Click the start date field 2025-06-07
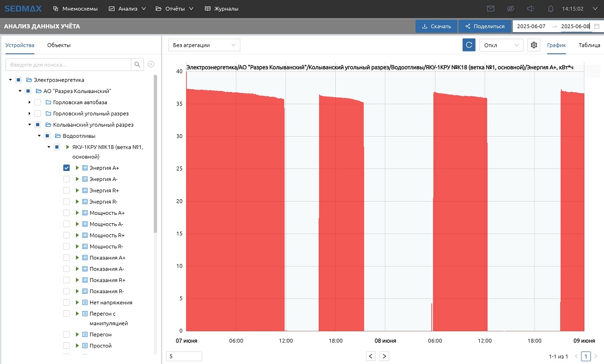The image size is (604, 364). click(x=531, y=26)
